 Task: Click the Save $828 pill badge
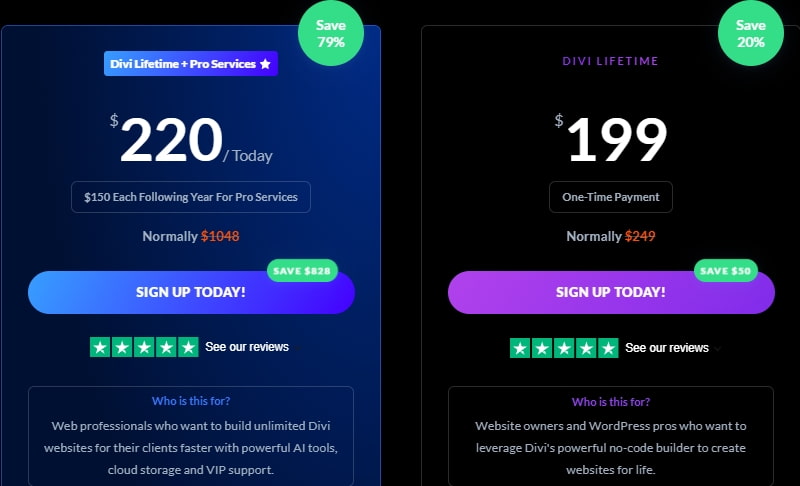[302, 270]
